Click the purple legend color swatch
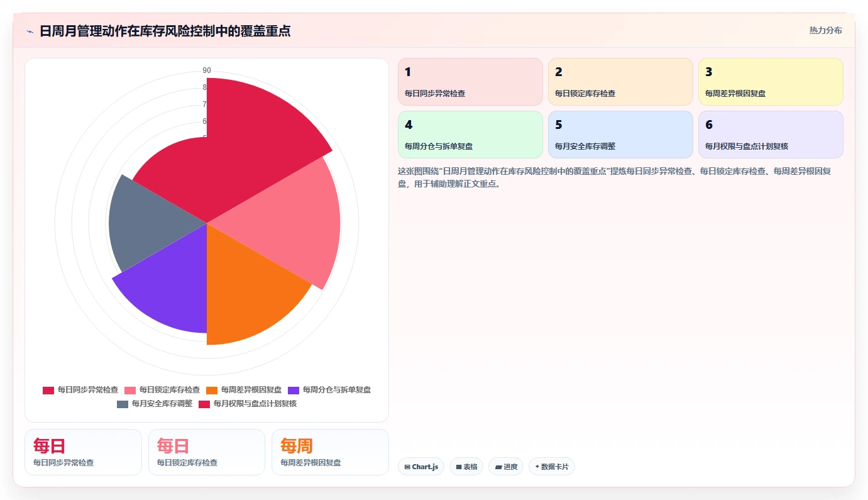Viewport: 868px width, 500px height. coord(294,391)
